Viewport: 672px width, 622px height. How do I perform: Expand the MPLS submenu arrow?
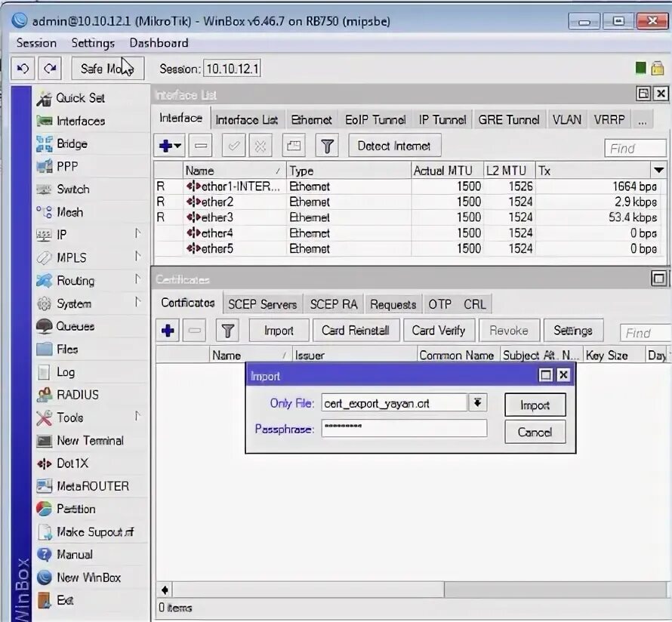137,256
